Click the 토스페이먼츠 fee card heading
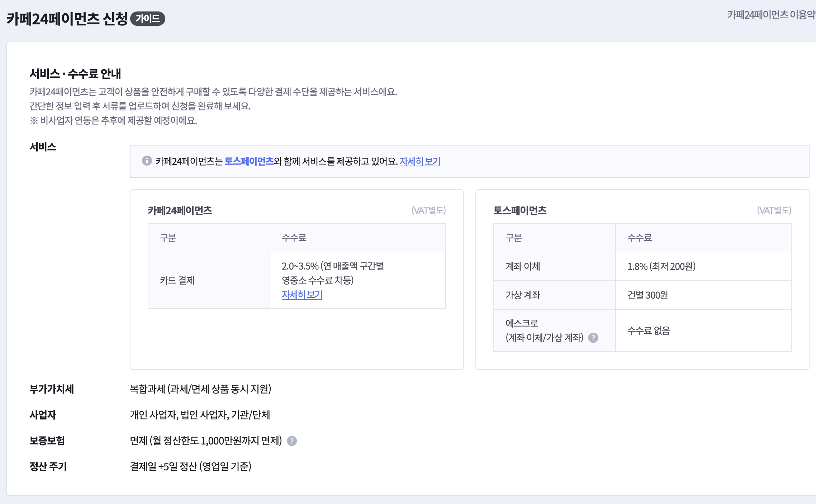The height and width of the screenshot is (504, 816). 520,210
